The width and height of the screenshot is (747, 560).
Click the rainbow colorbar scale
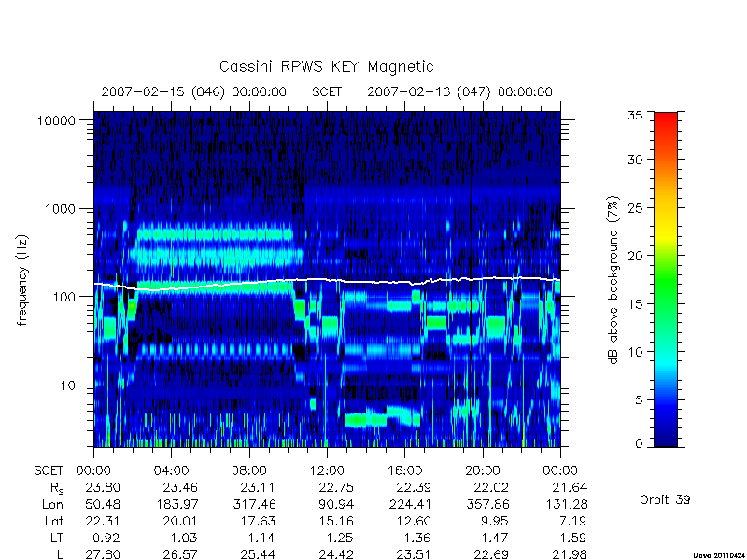(666, 279)
